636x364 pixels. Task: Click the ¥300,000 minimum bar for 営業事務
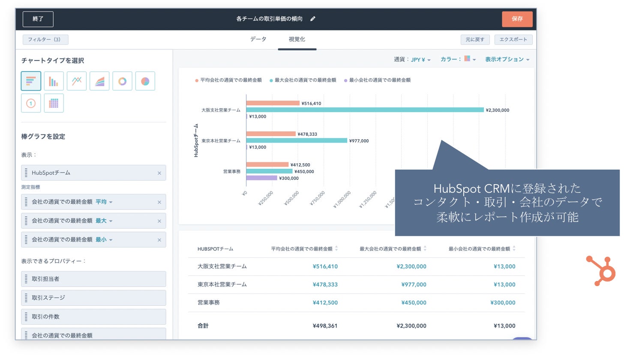click(x=262, y=178)
